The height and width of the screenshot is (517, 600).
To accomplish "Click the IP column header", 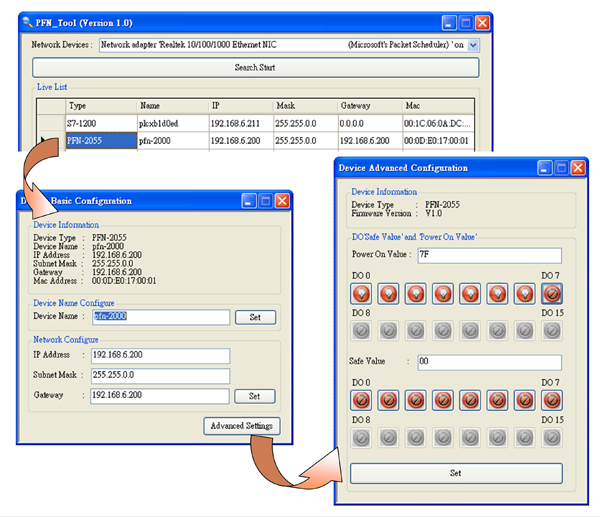I will (x=241, y=106).
